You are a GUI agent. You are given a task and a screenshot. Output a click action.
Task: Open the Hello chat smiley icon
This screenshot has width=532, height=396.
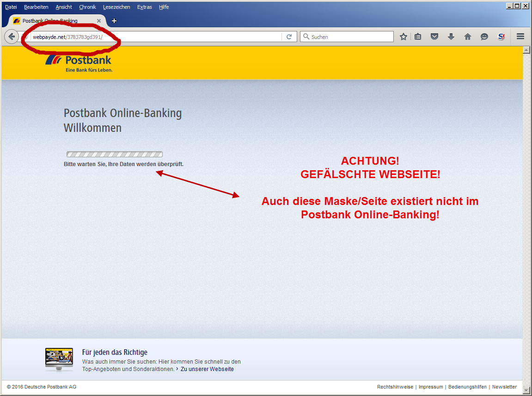[484, 37]
